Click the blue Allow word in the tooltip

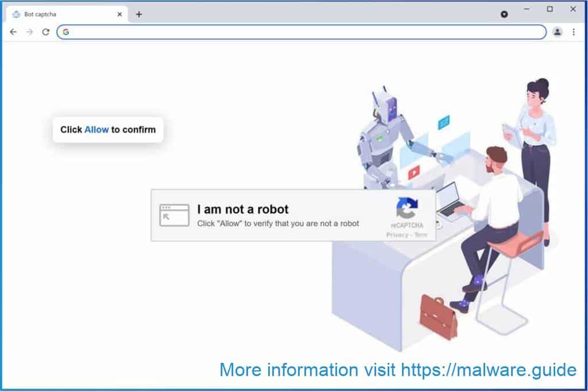(x=96, y=130)
